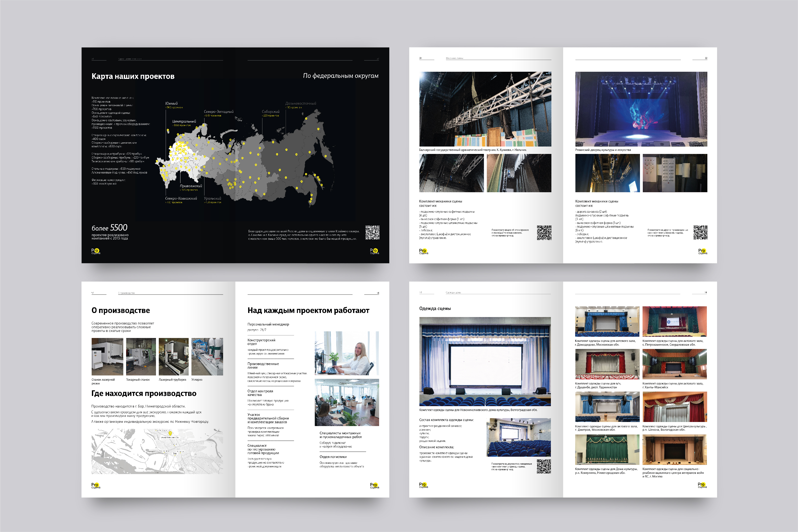The image size is (798, 532).
Task: Click the 'По федеральным округам' subtitle
Action: 341,76
